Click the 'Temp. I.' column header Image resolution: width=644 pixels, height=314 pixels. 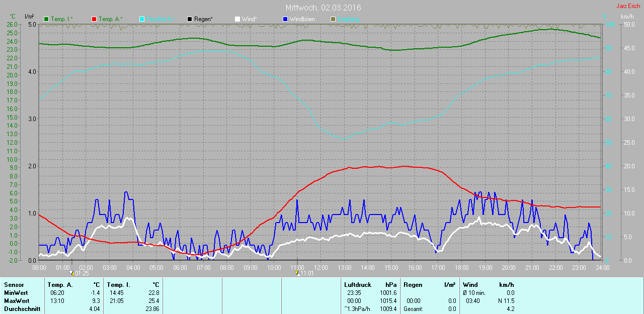pos(118,285)
